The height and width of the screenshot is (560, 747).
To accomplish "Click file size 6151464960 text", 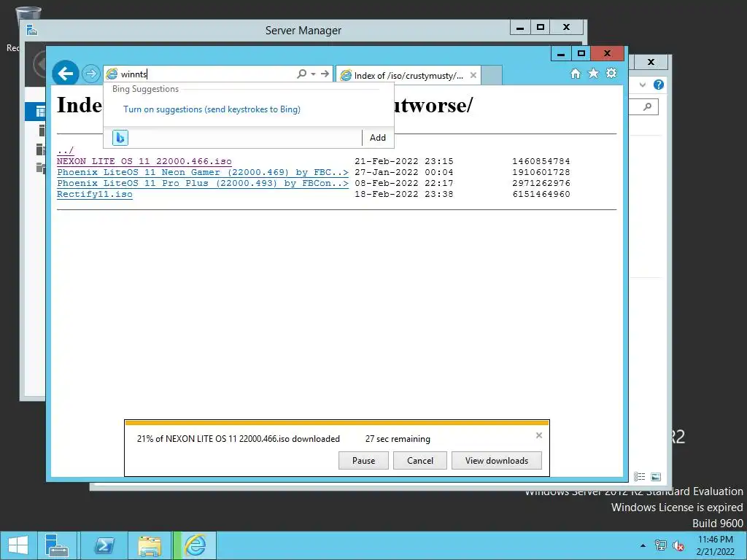I will (x=541, y=194).
